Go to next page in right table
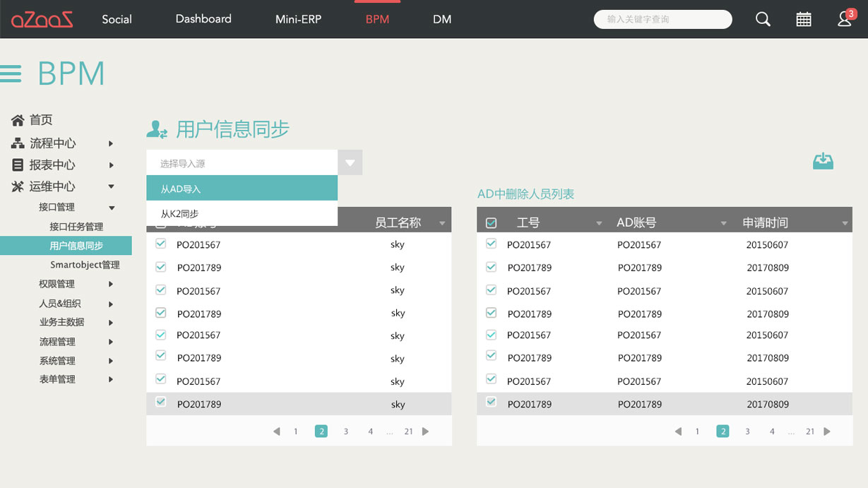Screen dimensions: 868x488 coord(827,432)
